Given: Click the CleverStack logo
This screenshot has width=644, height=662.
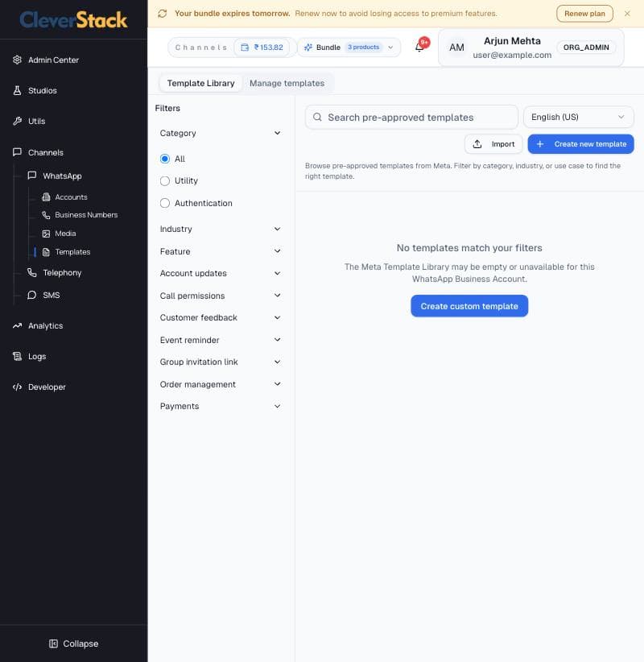Looking at the screenshot, I should point(73,19).
